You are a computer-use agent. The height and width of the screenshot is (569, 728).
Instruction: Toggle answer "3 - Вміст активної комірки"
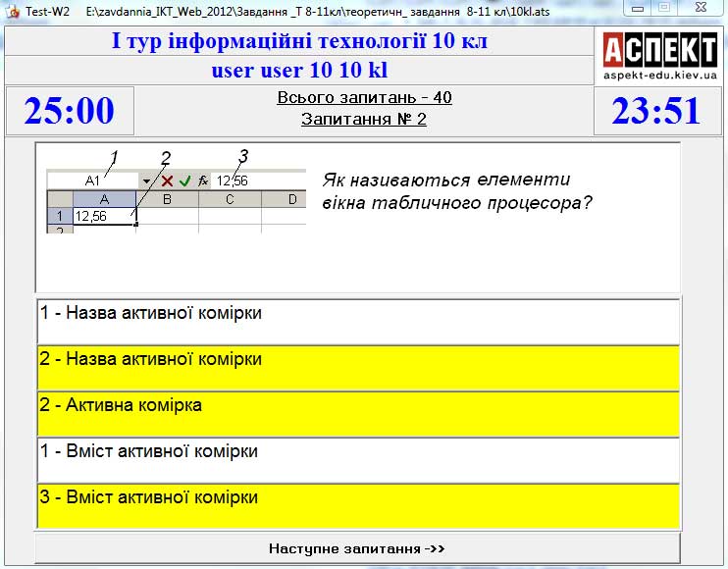point(357,505)
